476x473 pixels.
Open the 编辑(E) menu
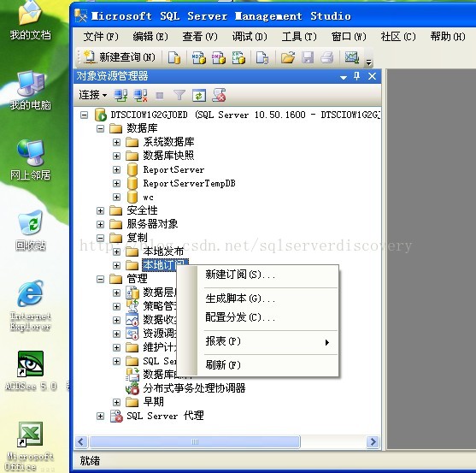click(x=150, y=37)
